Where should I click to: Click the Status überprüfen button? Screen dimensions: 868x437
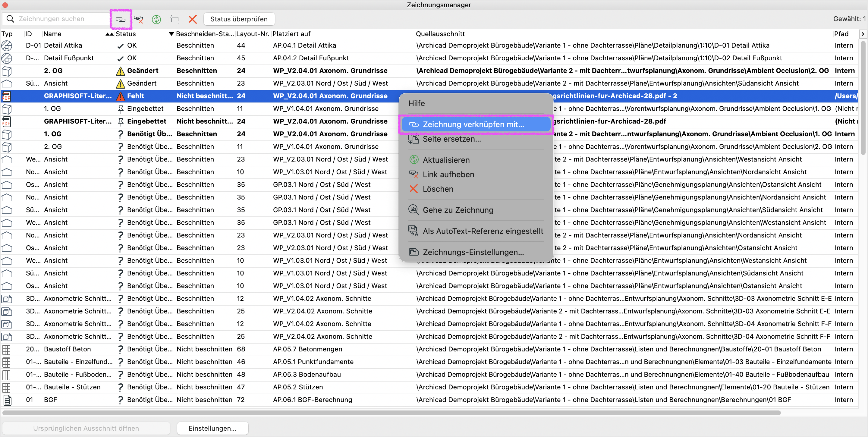(239, 19)
